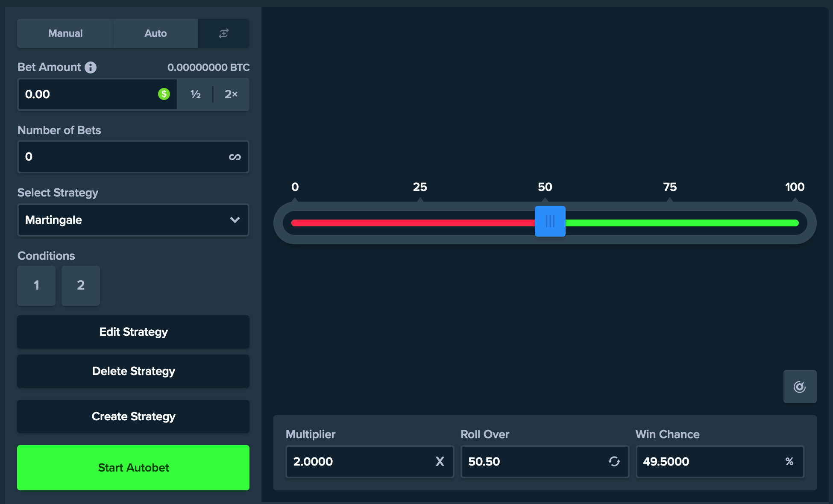This screenshot has width=833, height=504.
Task: Click Create Strategy
Action: [133, 416]
